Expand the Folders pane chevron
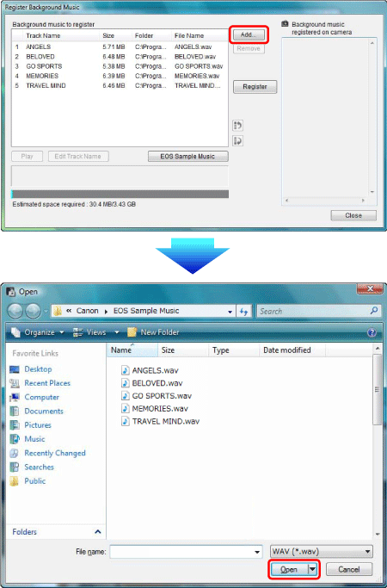Screen dimensions: 387x588 click(x=98, y=532)
